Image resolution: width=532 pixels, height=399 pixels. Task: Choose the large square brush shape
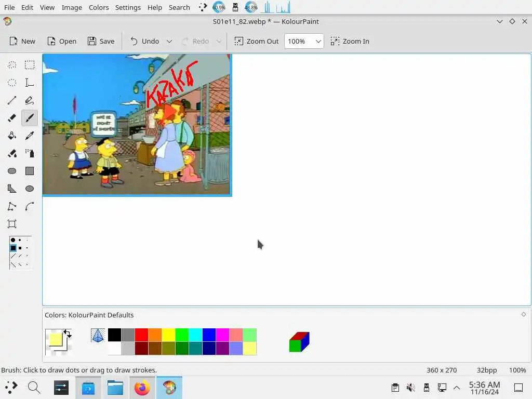pos(13,248)
